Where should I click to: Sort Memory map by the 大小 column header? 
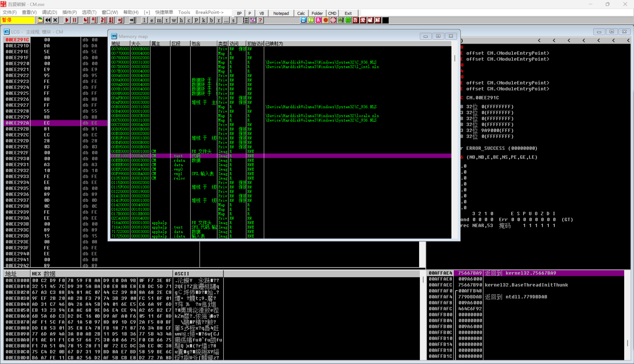tap(140, 44)
